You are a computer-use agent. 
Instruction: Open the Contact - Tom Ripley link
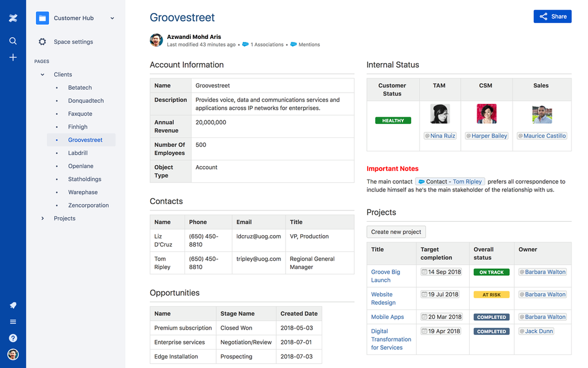(450, 182)
